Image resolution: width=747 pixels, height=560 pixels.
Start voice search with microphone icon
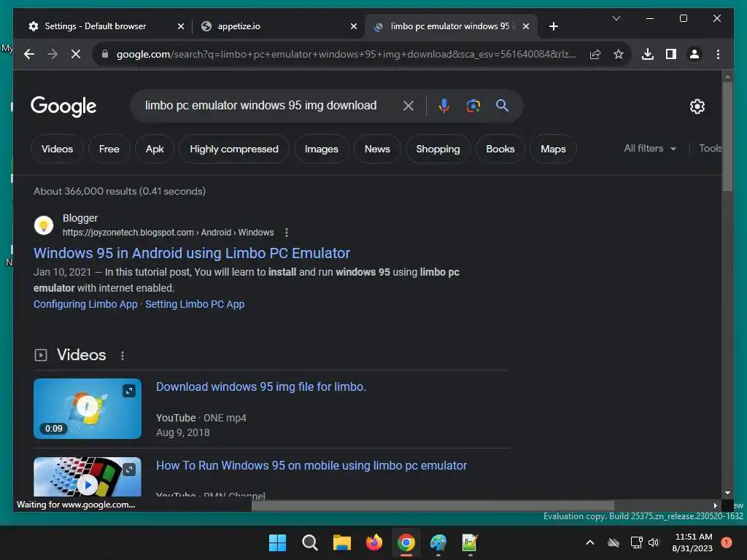(444, 106)
